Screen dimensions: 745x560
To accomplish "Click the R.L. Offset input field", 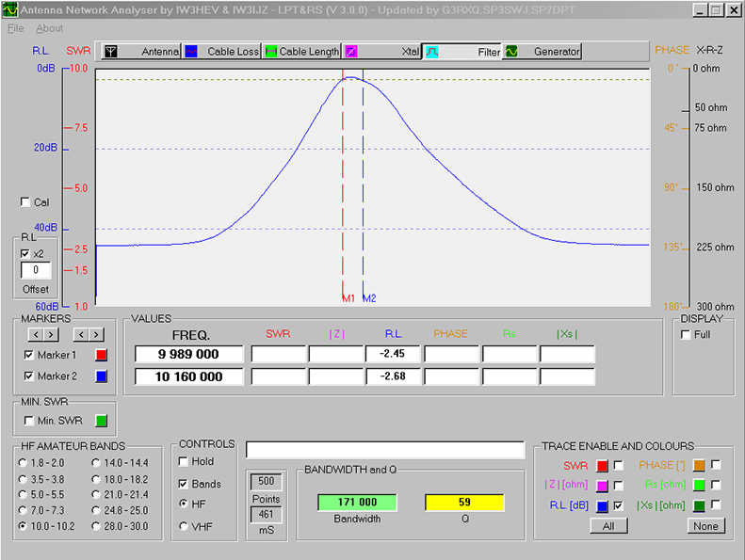I will [37, 271].
